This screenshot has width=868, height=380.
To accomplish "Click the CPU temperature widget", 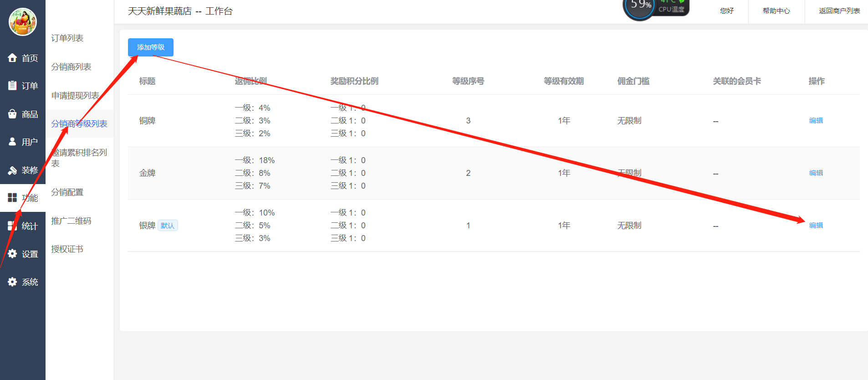I will [x=656, y=9].
